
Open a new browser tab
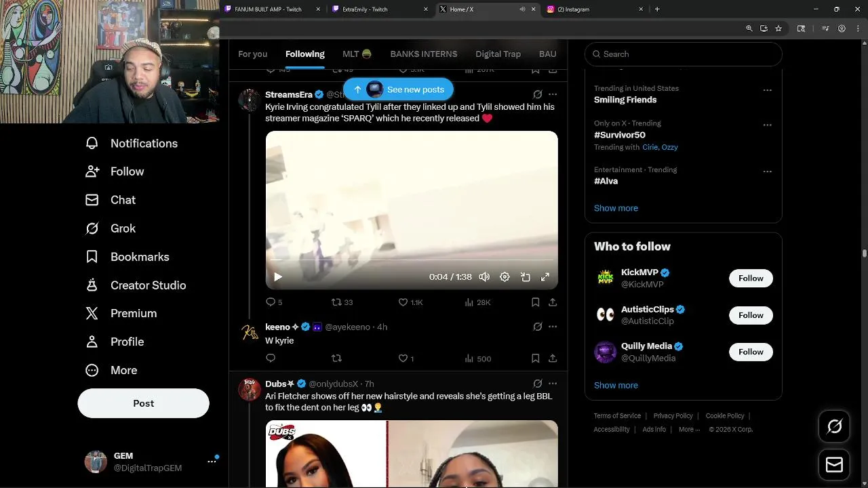tap(657, 9)
